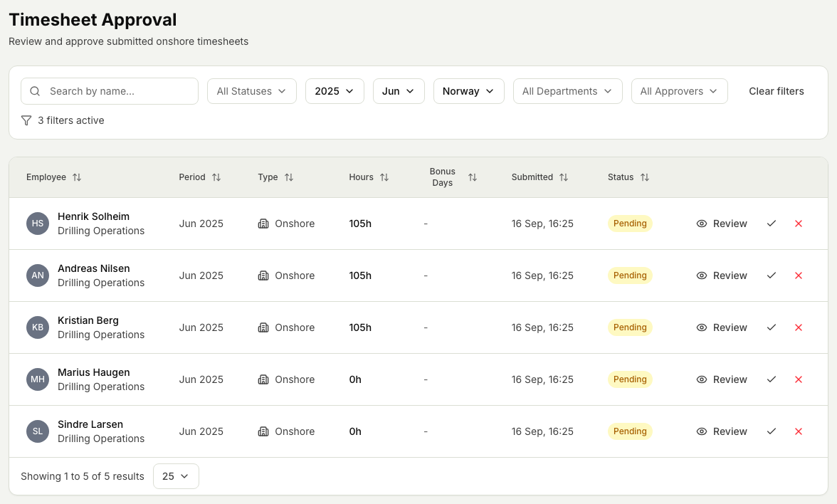Open the Norway country dropdown

click(x=468, y=91)
